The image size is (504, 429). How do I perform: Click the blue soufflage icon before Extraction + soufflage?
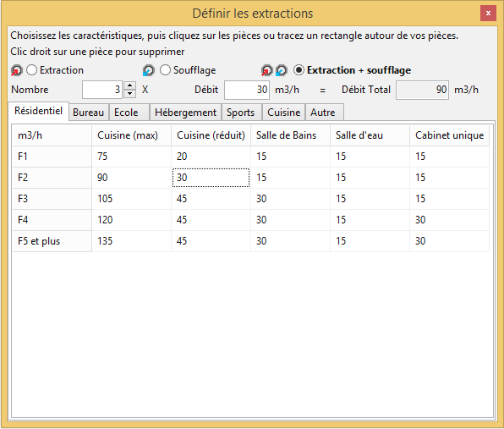(282, 70)
